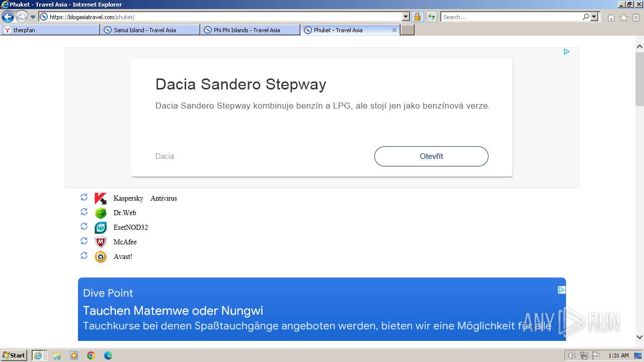644x362 pixels.
Task: Open the Windows Start menu
Action: click(x=14, y=355)
